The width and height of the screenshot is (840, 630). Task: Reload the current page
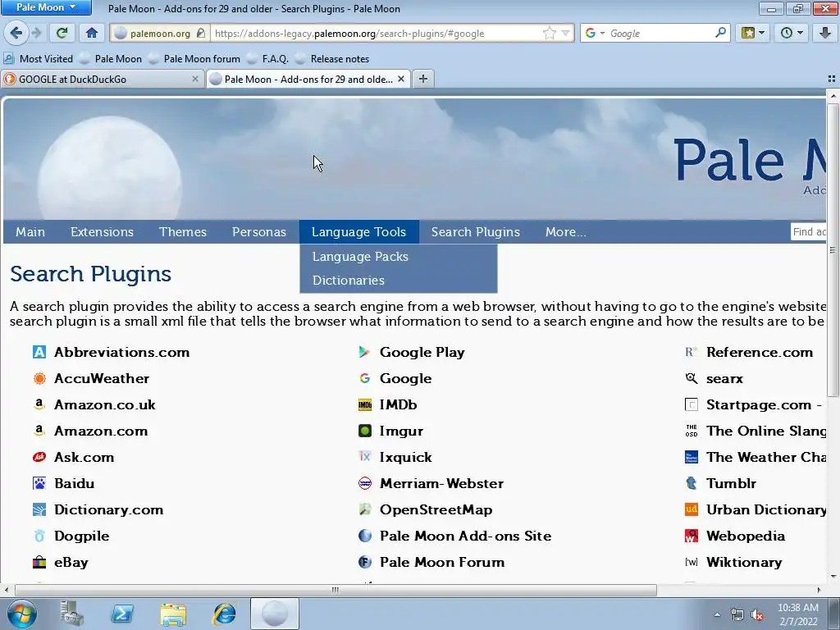point(62,33)
